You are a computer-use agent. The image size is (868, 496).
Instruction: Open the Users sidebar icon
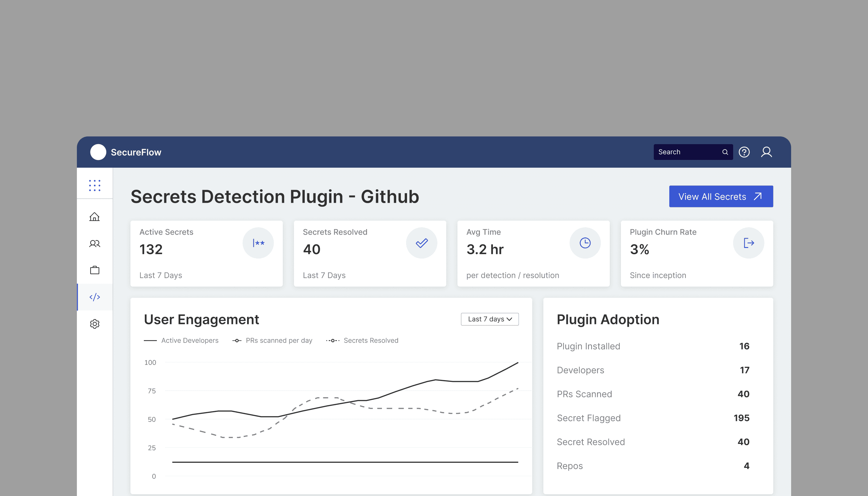95,244
